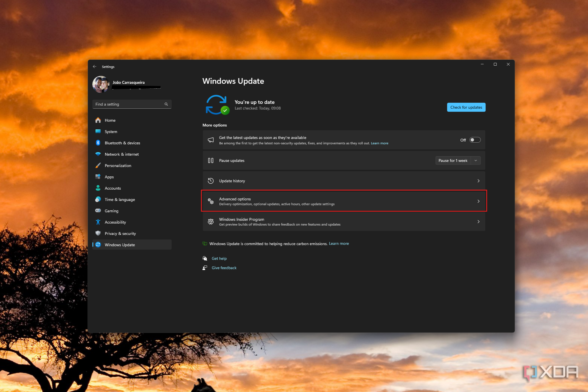Toggle 'Get the latest updates' switch on
This screenshot has width=588, height=392.
[x=475, y=140]
